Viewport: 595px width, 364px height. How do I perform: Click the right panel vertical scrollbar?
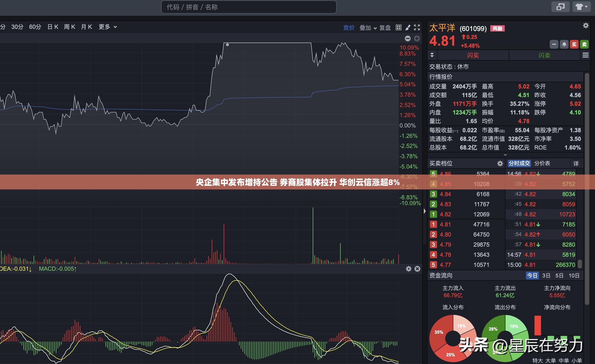click(587, 189)
